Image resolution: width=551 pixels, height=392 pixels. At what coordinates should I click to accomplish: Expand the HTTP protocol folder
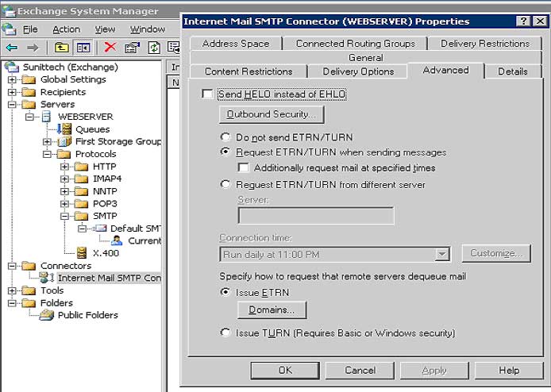click(64, 167)
